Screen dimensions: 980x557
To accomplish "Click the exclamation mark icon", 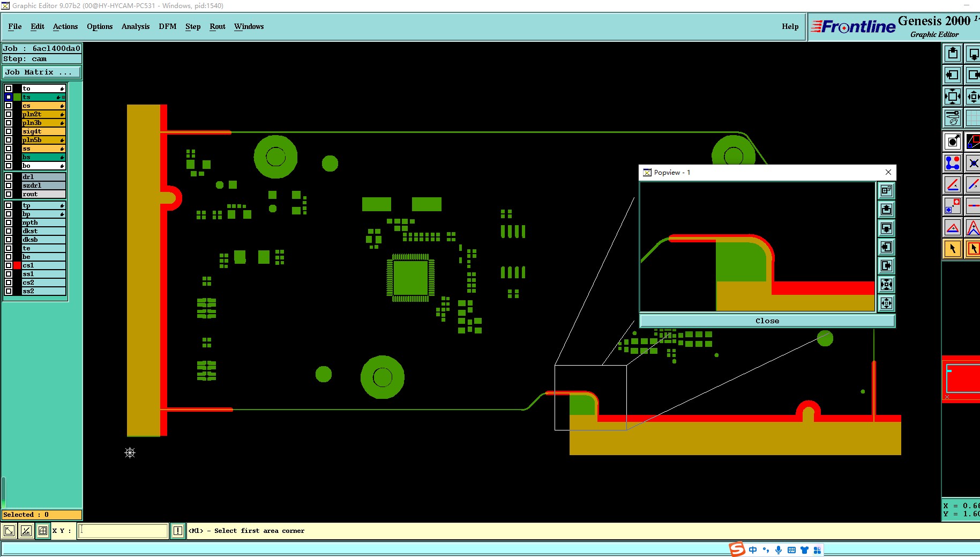I will (x=178, y=531).
